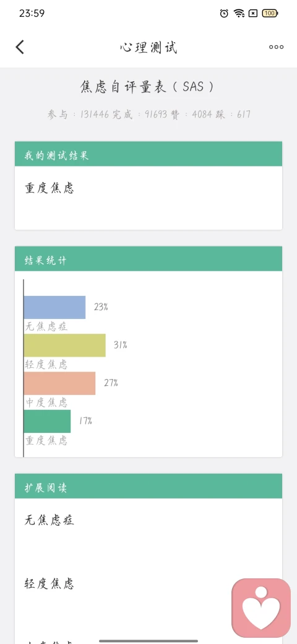Viewport: 297px width, 644px height.
Task: Open the three-dot more options menu
Action: (x=276, y=47)
